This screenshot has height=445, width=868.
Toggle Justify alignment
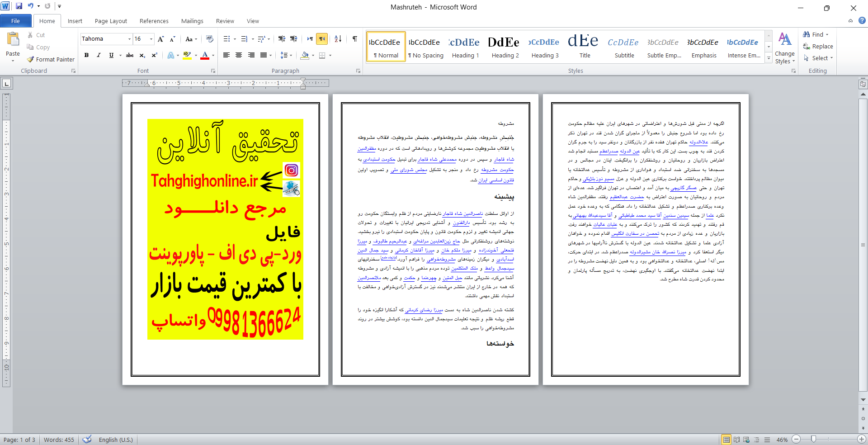[x=263, y=55]
